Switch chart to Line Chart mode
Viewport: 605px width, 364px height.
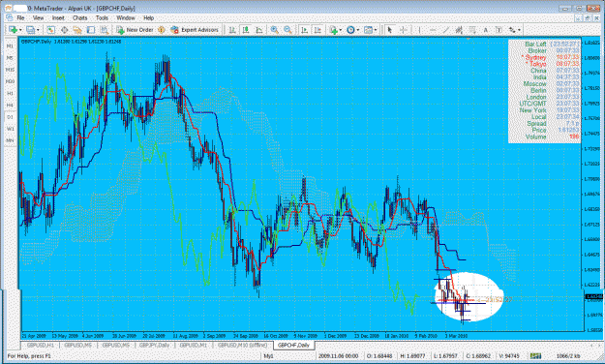(x=258, y=30)
